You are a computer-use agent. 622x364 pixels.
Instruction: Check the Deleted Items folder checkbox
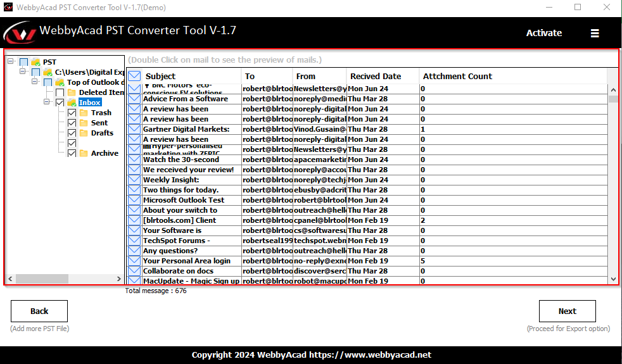60,92
